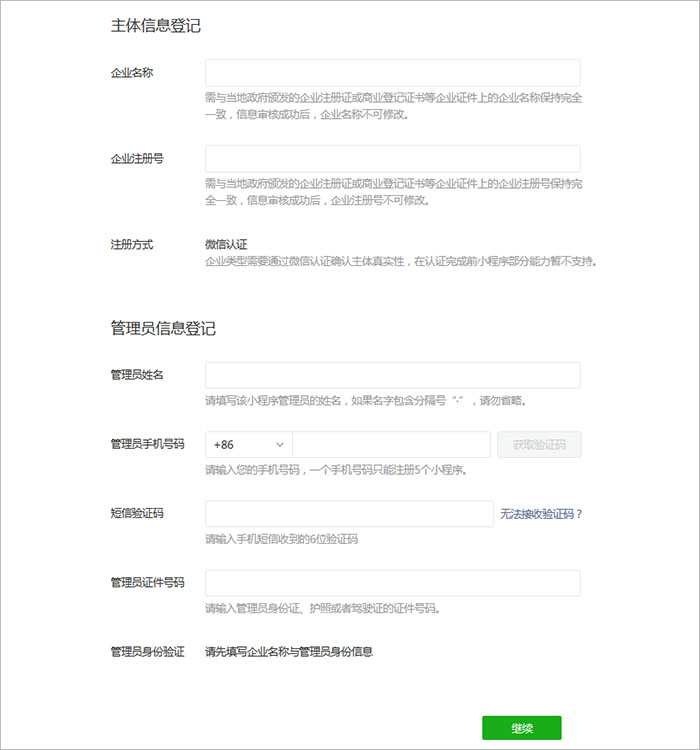
Task: Open the 无法接收验证码? link
Action: pos(541,514)
